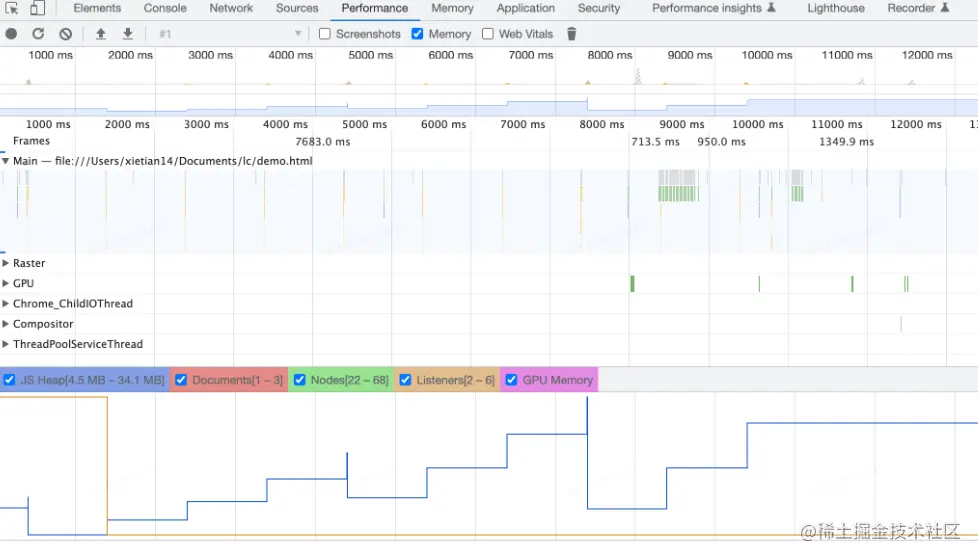This screenshot has width=978, height=559.
Task: Open the Sources tab
Action: pos(297,8)
